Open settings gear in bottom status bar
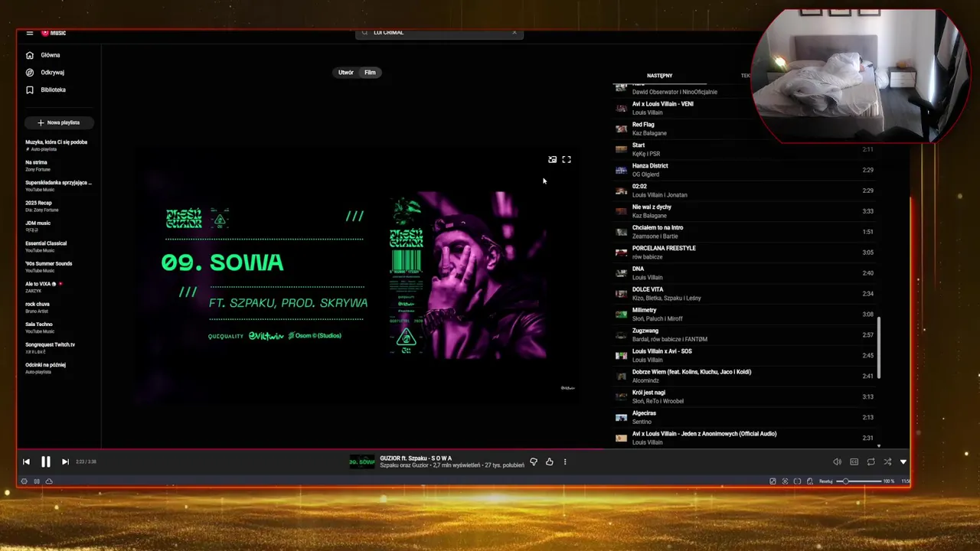 tap(24, 481)
